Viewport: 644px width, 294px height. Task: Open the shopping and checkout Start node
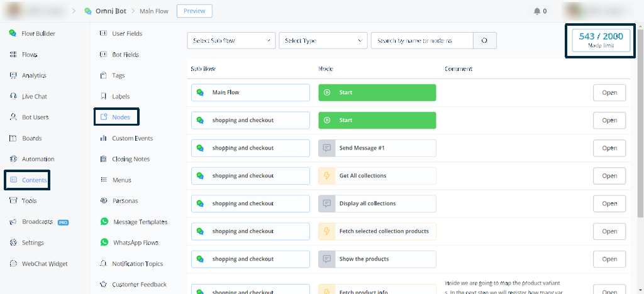tap(609, 120)
